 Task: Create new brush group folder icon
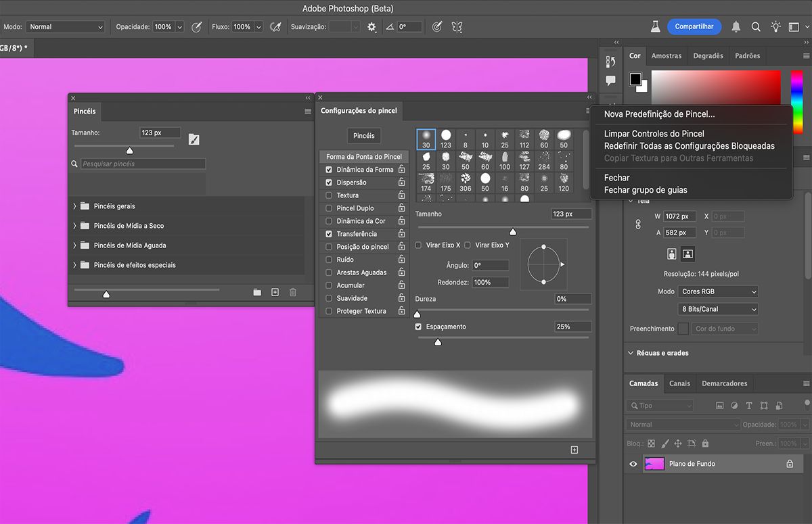click(257, 292)
